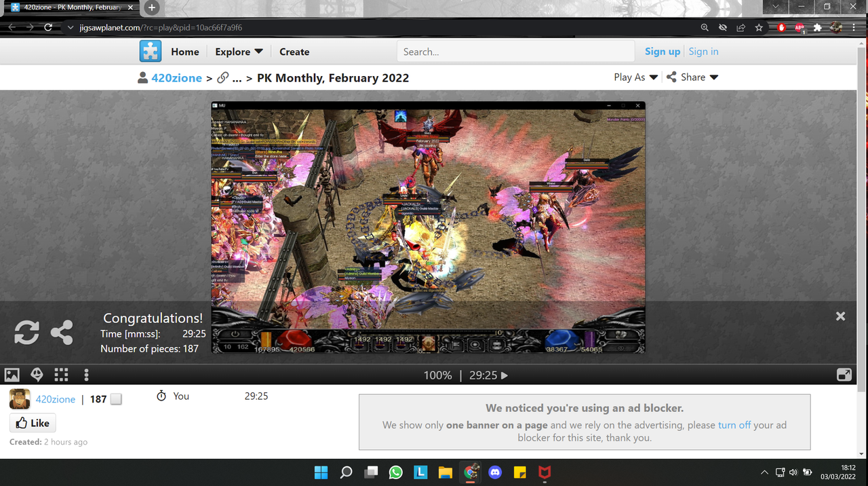
Task: Click the Jigsaw Planet puzzle piece logo
Action: tap(151, 52)
